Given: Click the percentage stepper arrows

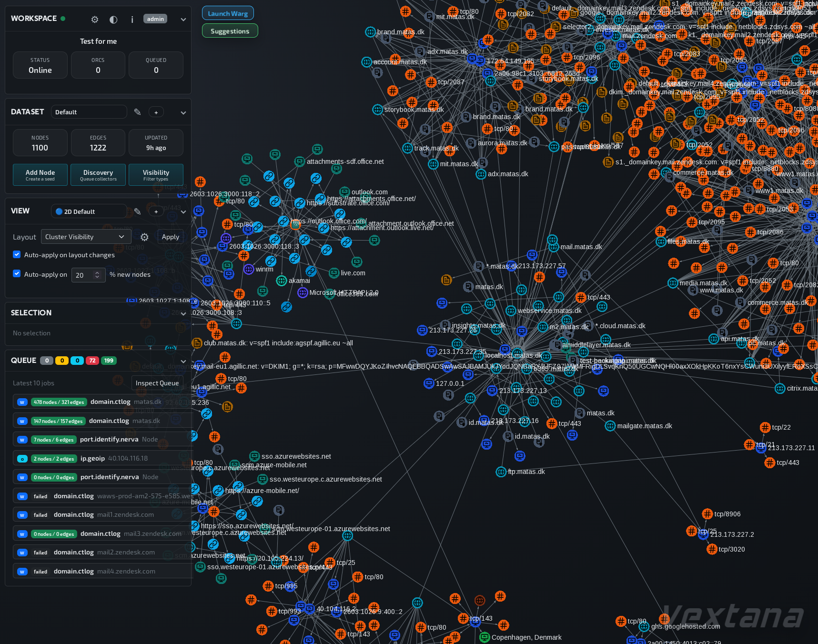Looking at the screenshot, I should coord(97,275).
